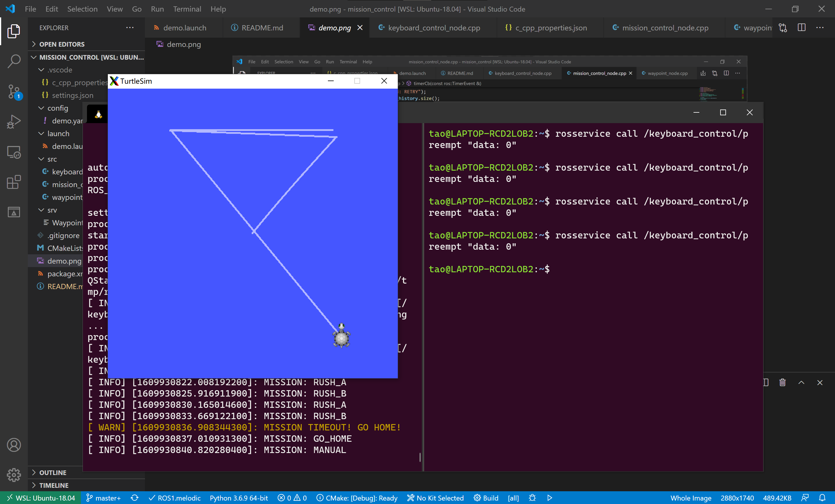This screenshot has height=504, width=835.
Task: Switch to the keyboard_control_node.cpp tab
Action: pos(433,28)
